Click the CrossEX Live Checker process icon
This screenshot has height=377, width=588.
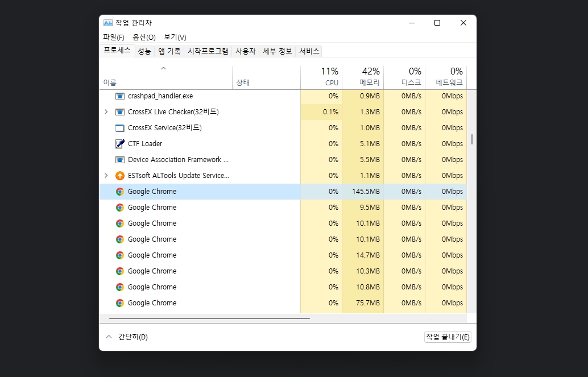[x=119, y=112]
